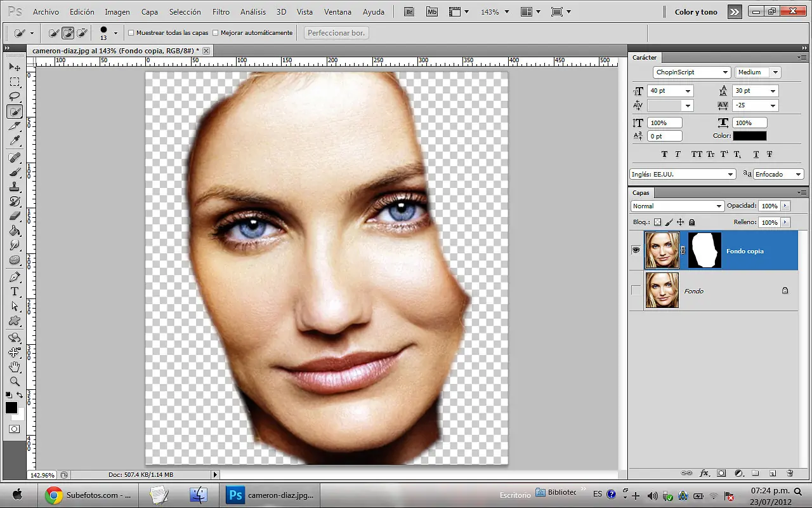Enable Muestrear todas las capas checkbox

click(x=131, y=32)
